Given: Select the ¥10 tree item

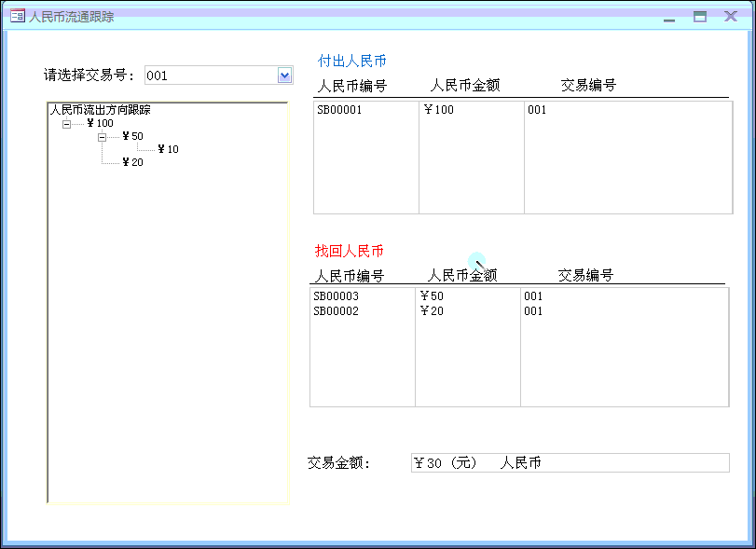Looking at the screenshot, I should tap(168, 149).
